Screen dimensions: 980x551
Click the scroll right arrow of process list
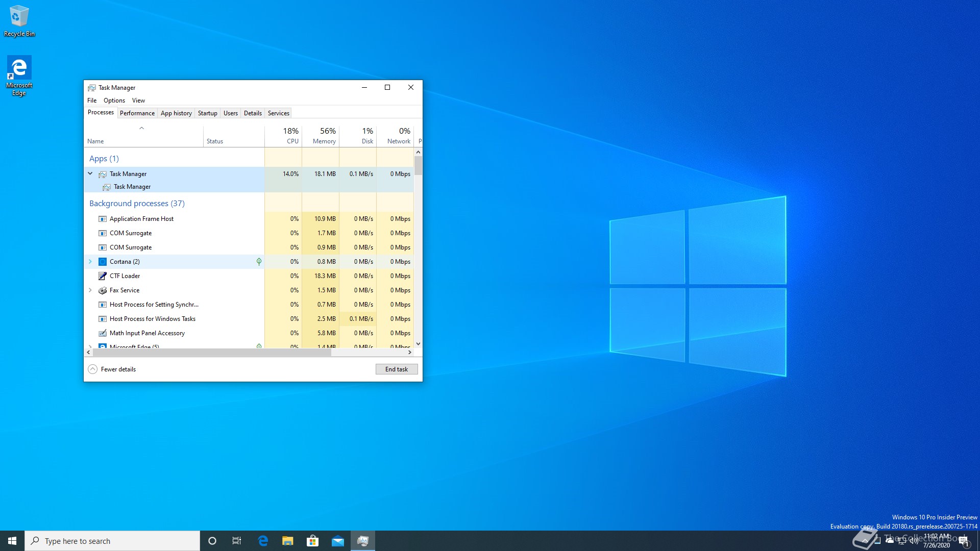click(x=409, y=353)
